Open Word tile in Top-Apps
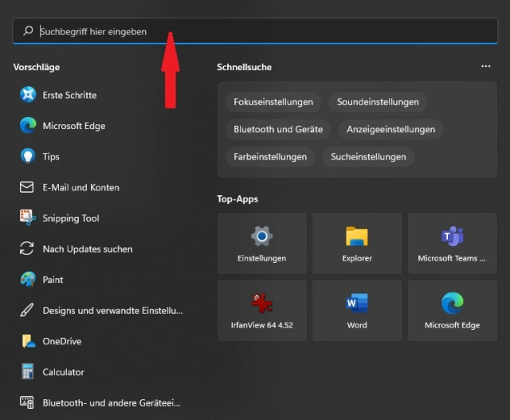Viewport: 510px width, 420px height. coord(357,310)
